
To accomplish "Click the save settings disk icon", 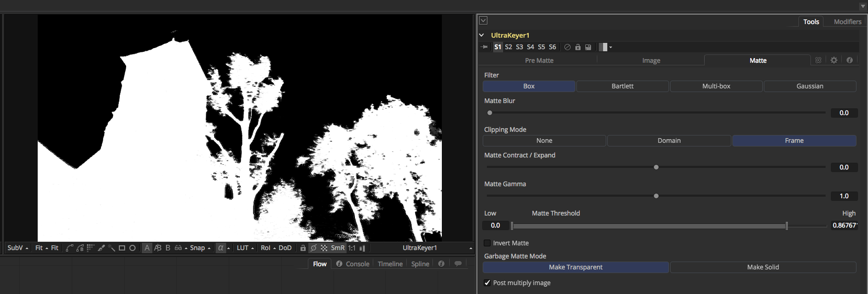I will 588,47.
